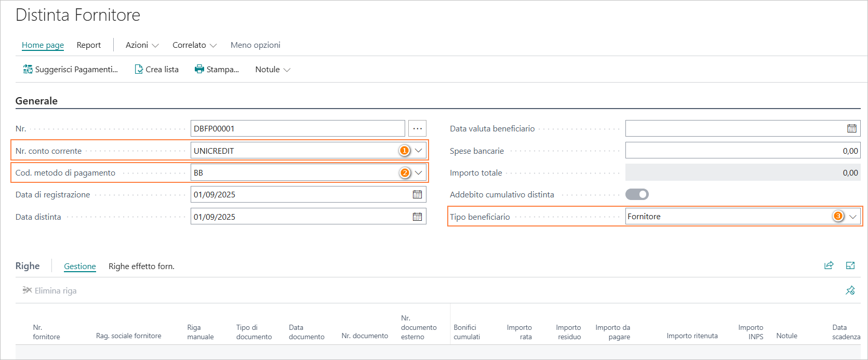
Task: Click the Meno opzioni link
Action: [256, 45]
